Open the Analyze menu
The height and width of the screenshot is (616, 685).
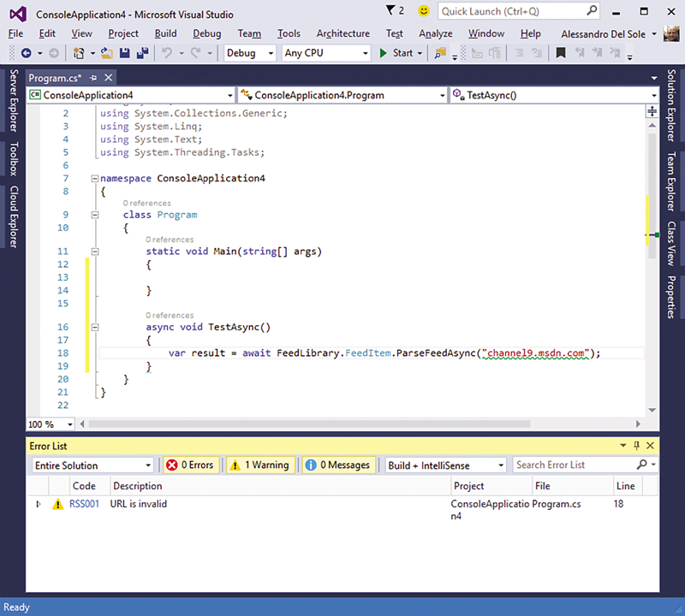point(436,33)
